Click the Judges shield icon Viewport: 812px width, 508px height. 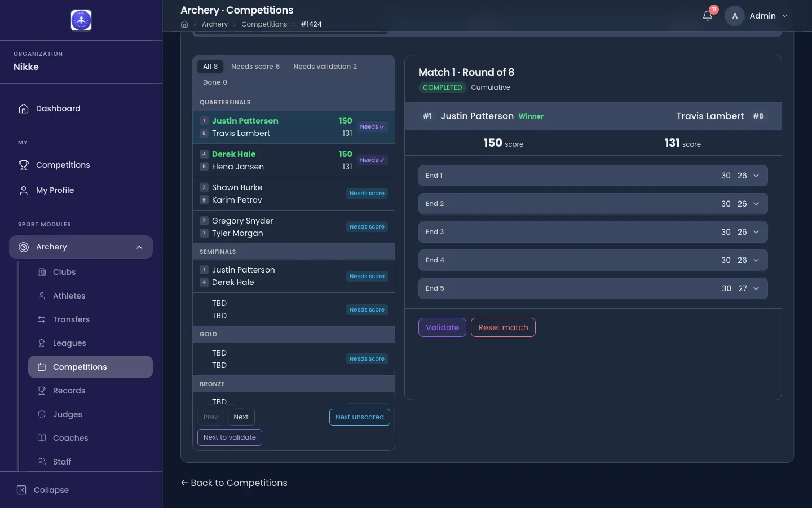click(x=42, y=414)
